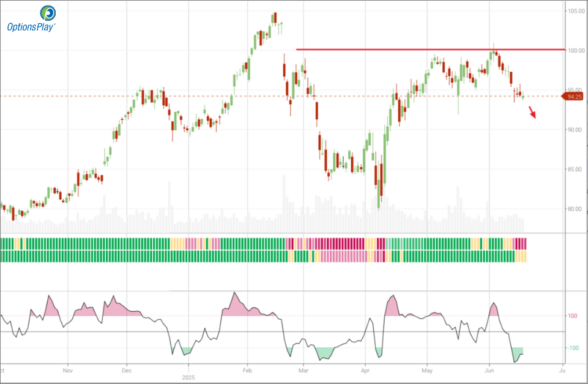
Task: Click the red horizontal resistance line at 100
Action: (x=431, y=50)
